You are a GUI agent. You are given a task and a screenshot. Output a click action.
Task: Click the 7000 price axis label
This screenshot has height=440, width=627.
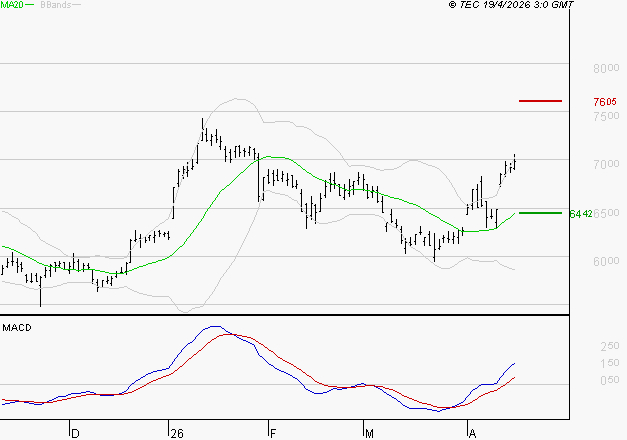(x=606, y=164)
